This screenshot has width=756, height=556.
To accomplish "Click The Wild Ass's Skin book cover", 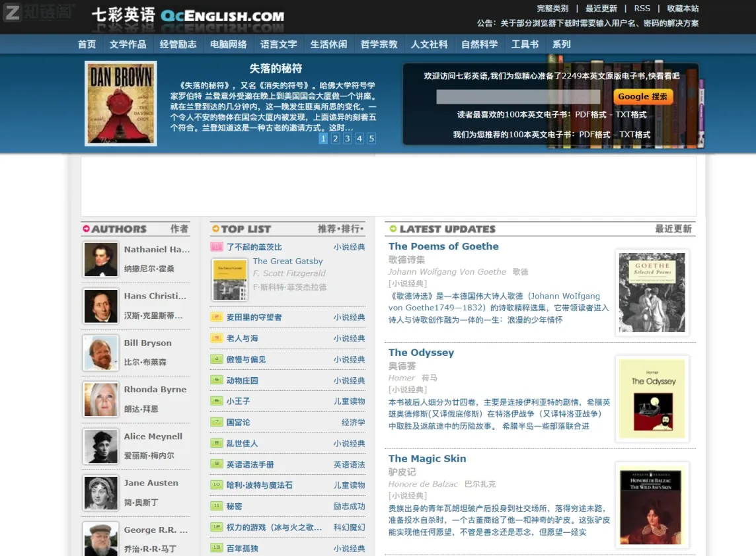I will pos(652,505).
